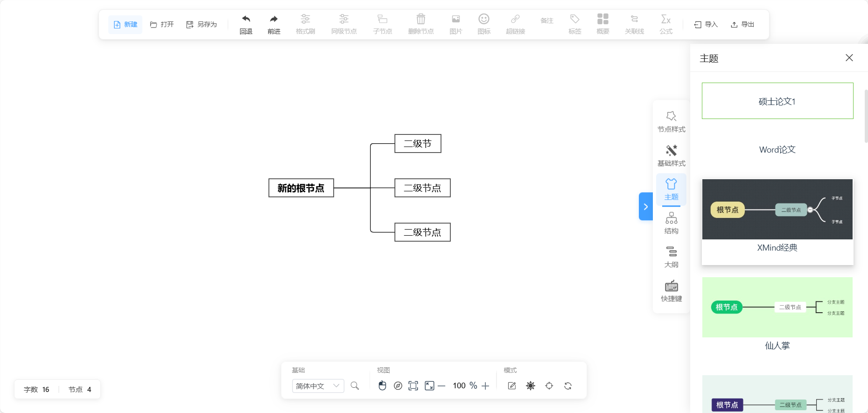This screenshot has height=413, width=868.
Task: Click the zoom in plus button
Action: point(485,386)
